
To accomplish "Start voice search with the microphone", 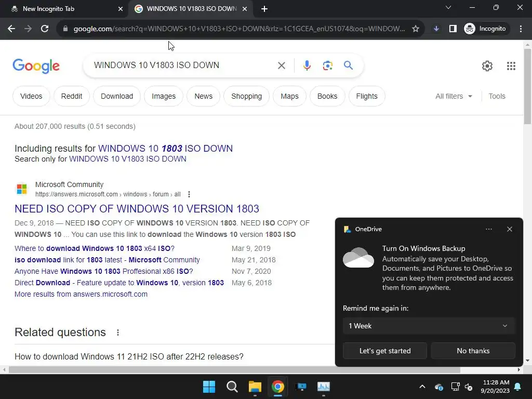I will [x=307, y=65].
